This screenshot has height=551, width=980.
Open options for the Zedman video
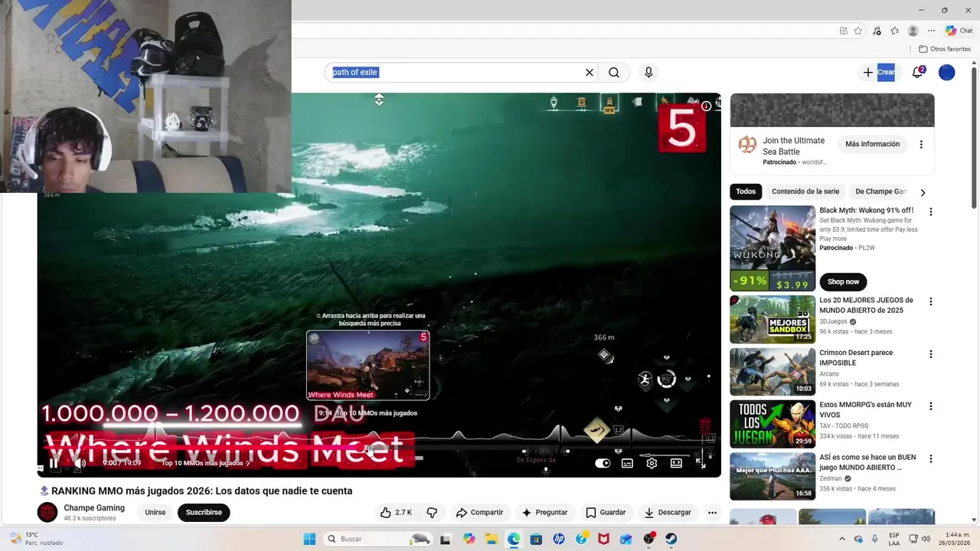tap(931, 459)
